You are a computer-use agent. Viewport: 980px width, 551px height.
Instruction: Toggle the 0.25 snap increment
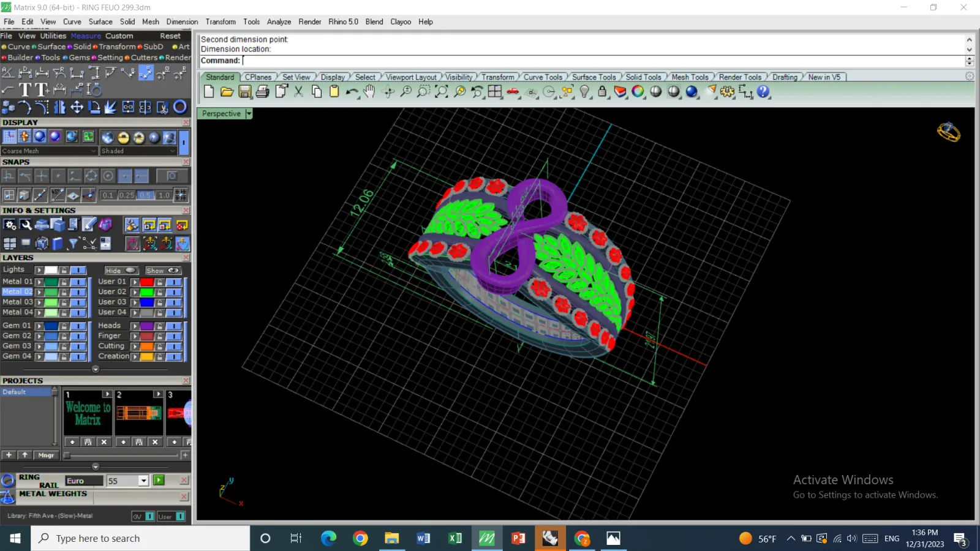click(127, 195)
